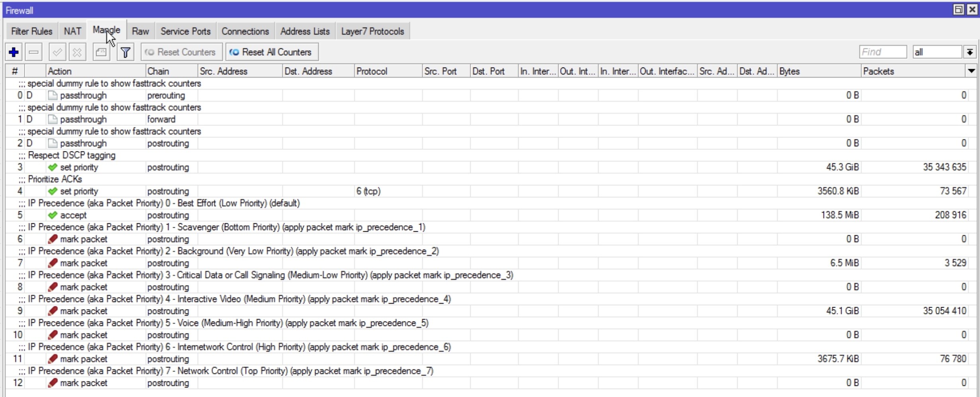Restore the Firewall window size

coord(958,10)
